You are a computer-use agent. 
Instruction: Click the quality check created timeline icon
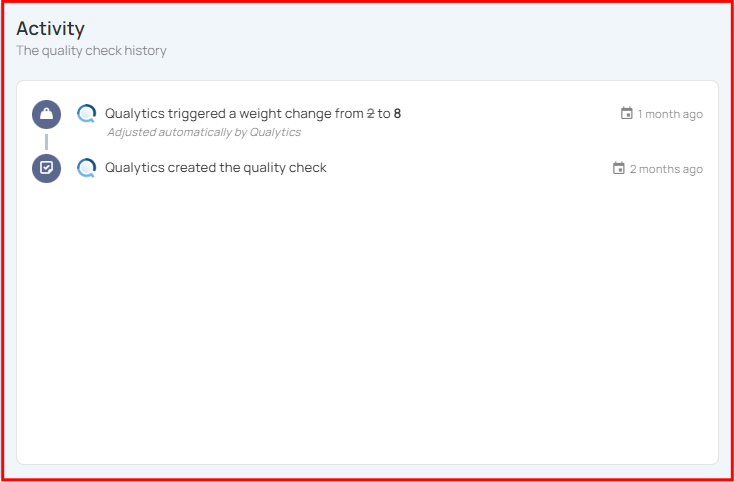click(46, 168)
